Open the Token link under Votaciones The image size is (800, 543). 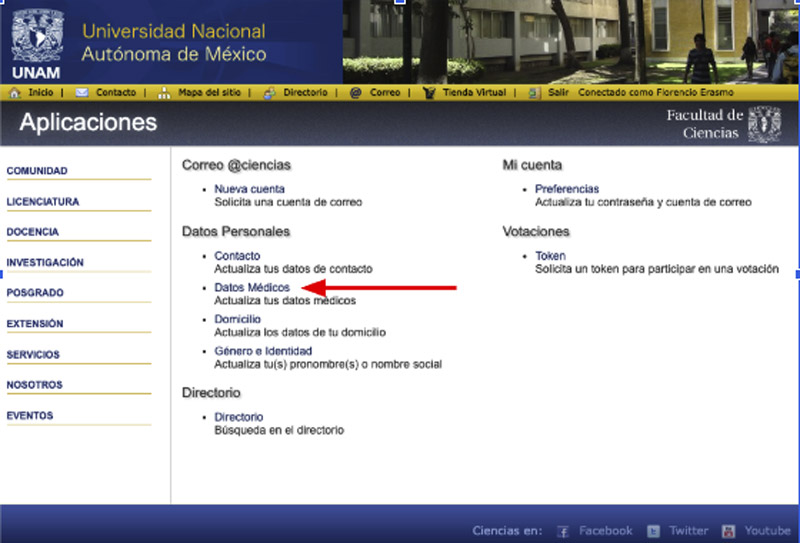coord(550,256)
